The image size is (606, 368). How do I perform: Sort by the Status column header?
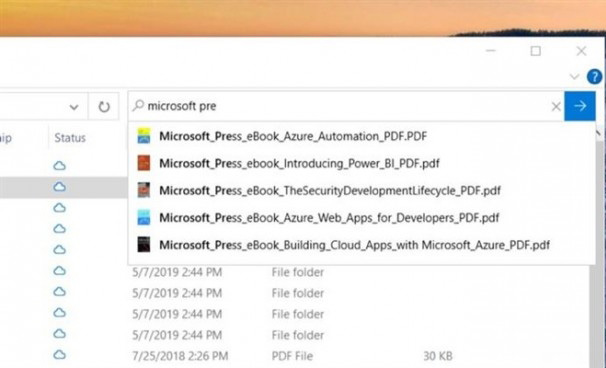70,138
